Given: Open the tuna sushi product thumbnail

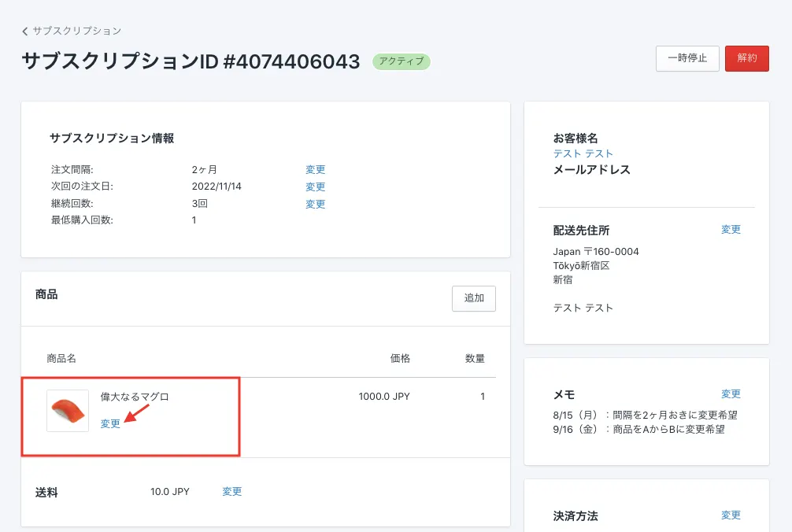Looking at the screenshot, I should tap(68, 410).
